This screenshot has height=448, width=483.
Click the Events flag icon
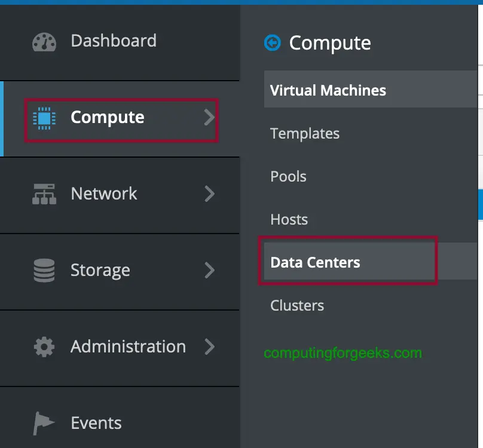(44, 424)
